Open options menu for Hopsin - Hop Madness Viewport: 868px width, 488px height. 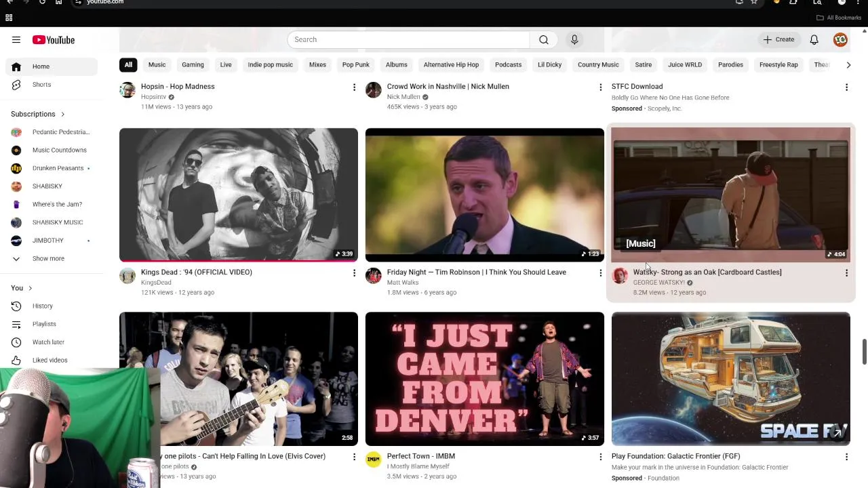click(354, 87)
